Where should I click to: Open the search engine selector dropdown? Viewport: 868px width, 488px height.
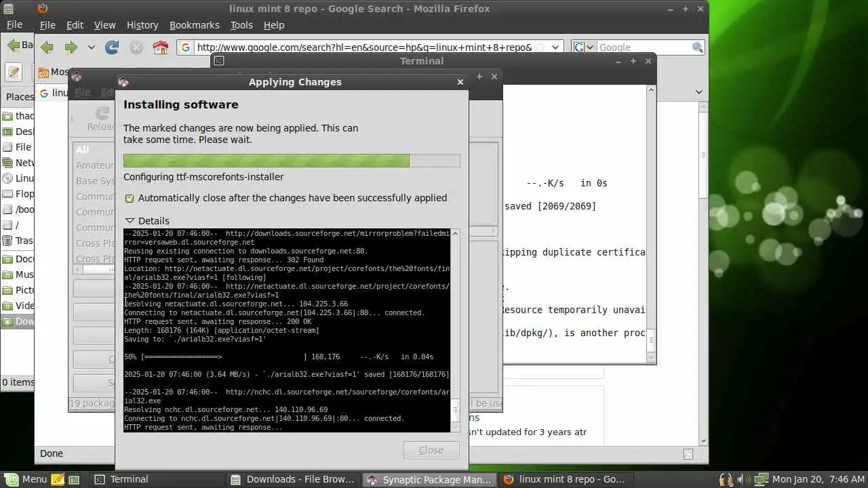point(584,47)
